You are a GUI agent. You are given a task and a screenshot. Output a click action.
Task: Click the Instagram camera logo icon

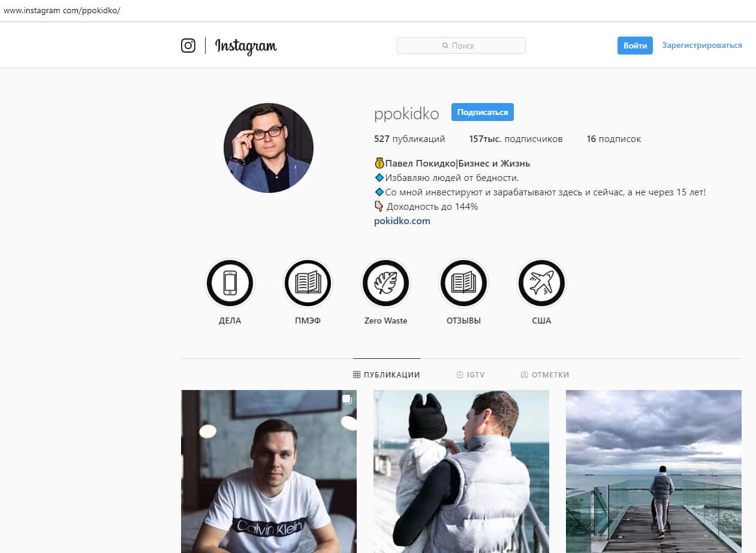point(188,46)
